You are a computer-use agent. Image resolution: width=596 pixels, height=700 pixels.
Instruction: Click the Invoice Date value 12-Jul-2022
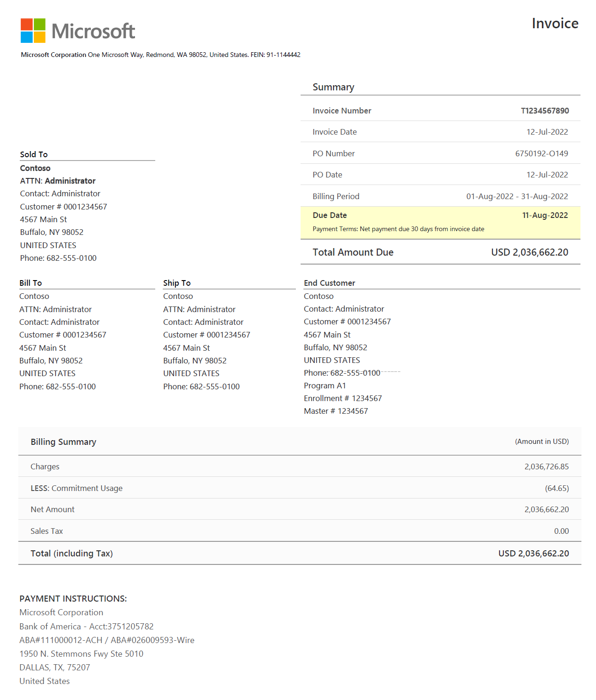click(547, 132)
